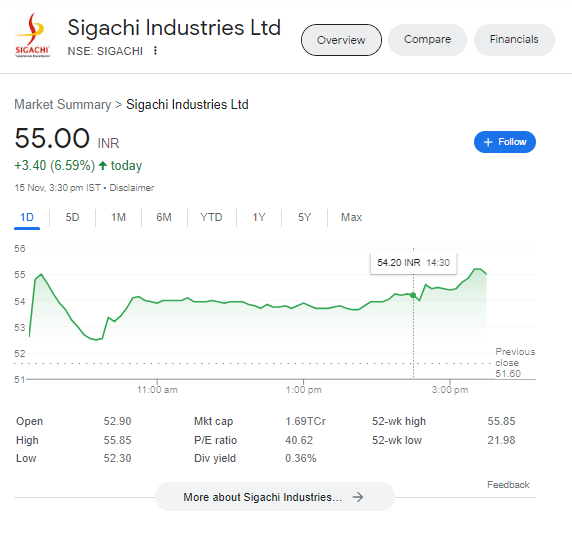Click the Low value 52.30
The width and height of the screenshot is (572, 547).
pos(117,458)
